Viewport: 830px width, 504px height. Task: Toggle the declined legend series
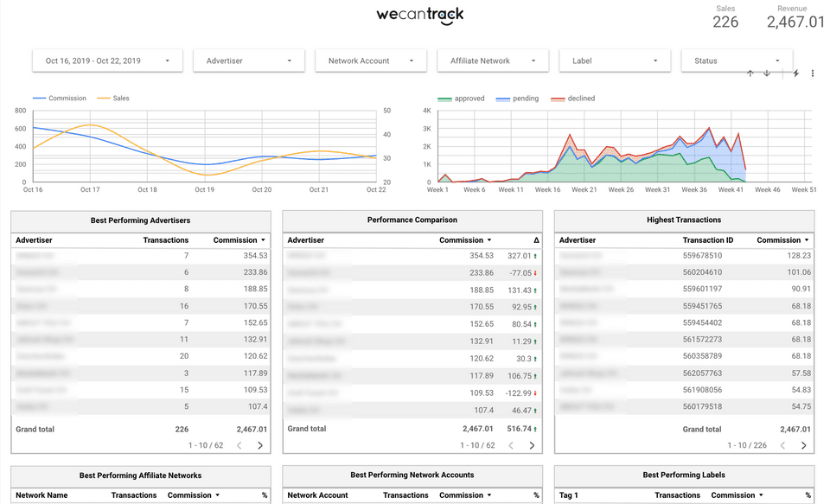coord(572,99)
